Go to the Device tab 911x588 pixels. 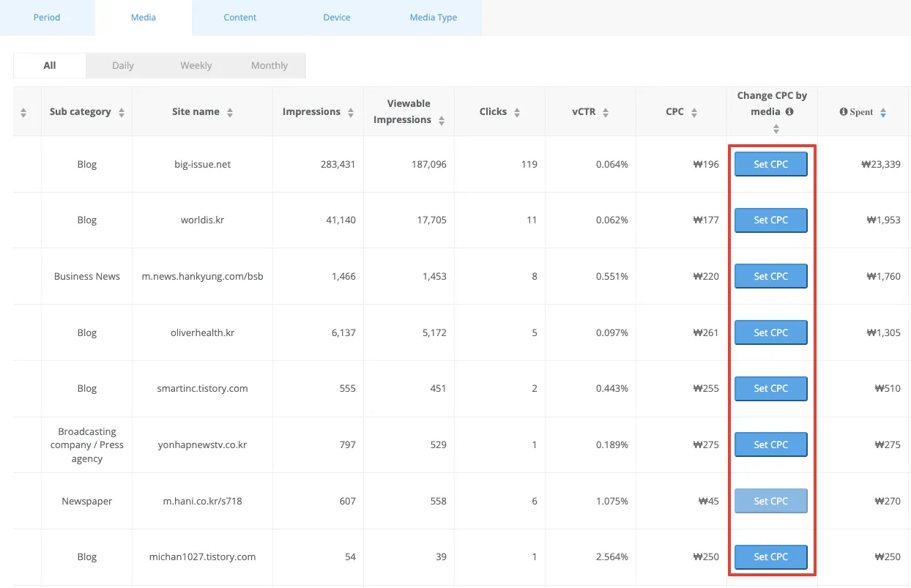click(337, 18)
